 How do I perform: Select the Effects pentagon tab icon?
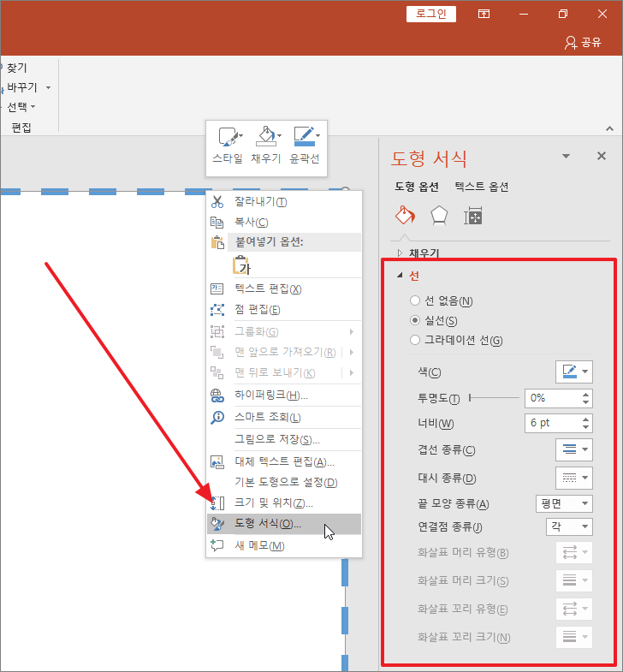tap(439, 215)
